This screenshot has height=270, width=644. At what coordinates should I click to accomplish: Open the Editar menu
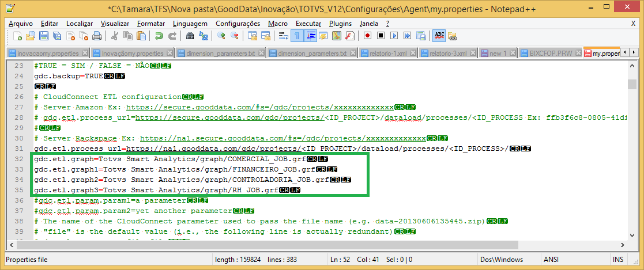pos(50,24)
